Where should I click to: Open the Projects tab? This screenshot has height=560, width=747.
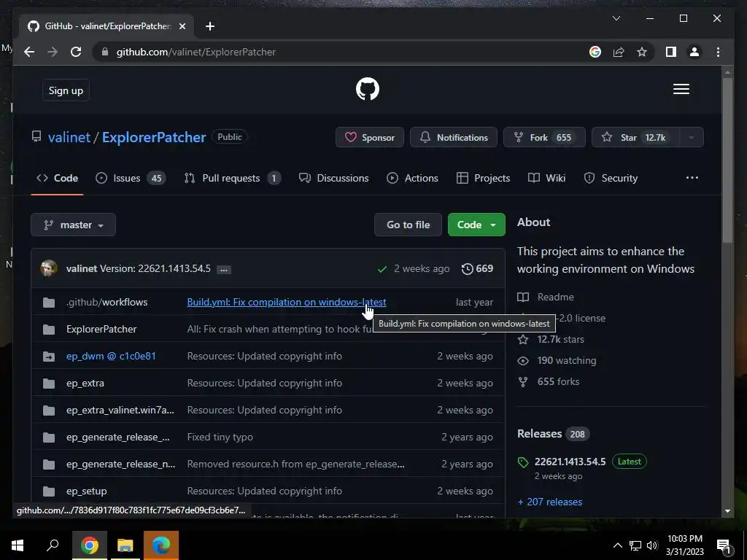pos(483,178)
